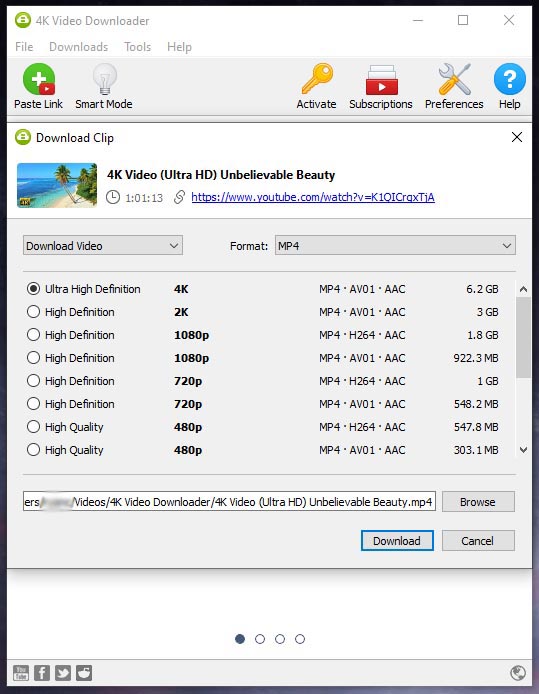Maximize the 4K Video Downloader window

pos(463,20)
